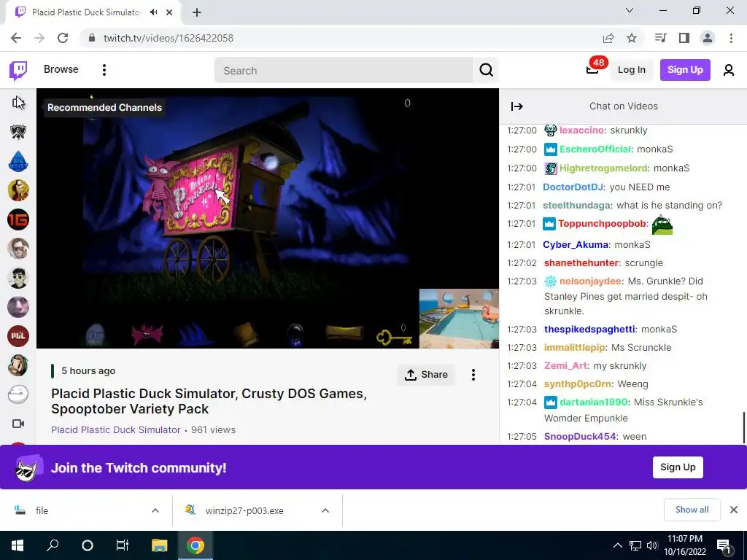Open the taskbar volume control
Viewport: 747px width, 560px height.
pyautogui.click(x=651, y=545)
